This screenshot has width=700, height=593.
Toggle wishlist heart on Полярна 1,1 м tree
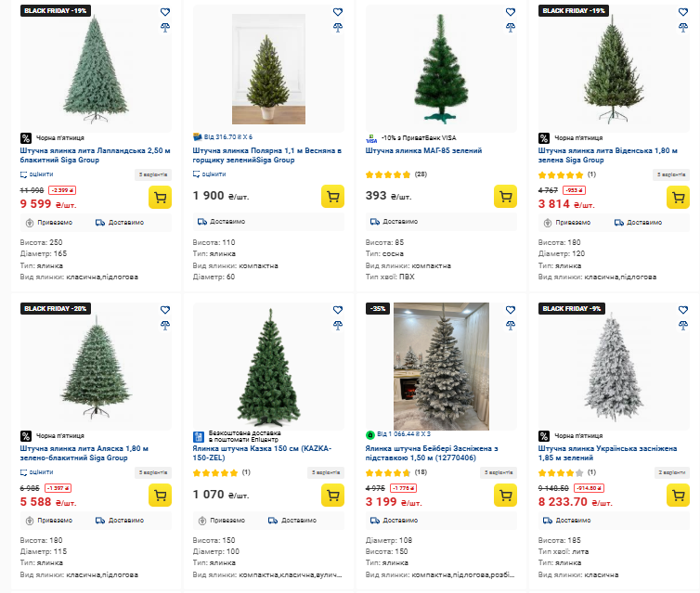[x=338, y=12]
